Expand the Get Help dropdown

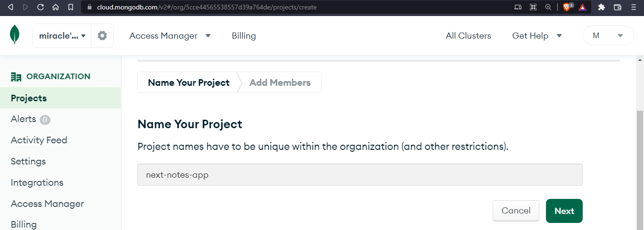pos(537,36)
